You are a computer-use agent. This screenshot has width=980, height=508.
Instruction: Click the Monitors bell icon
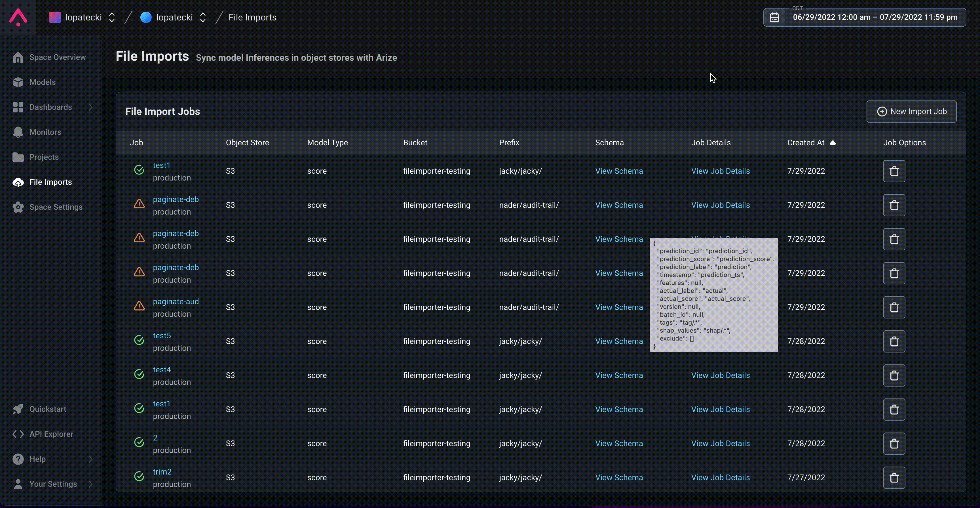click(x=18, y=132)
